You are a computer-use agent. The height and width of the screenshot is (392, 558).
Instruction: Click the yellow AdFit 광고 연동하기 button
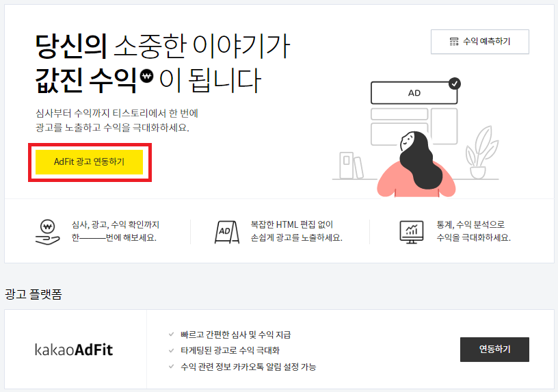(x=89, y=162)
